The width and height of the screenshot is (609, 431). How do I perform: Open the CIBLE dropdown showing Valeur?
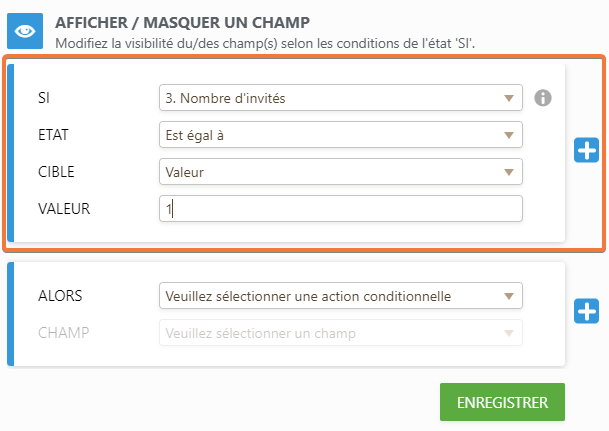click(340, 172)
